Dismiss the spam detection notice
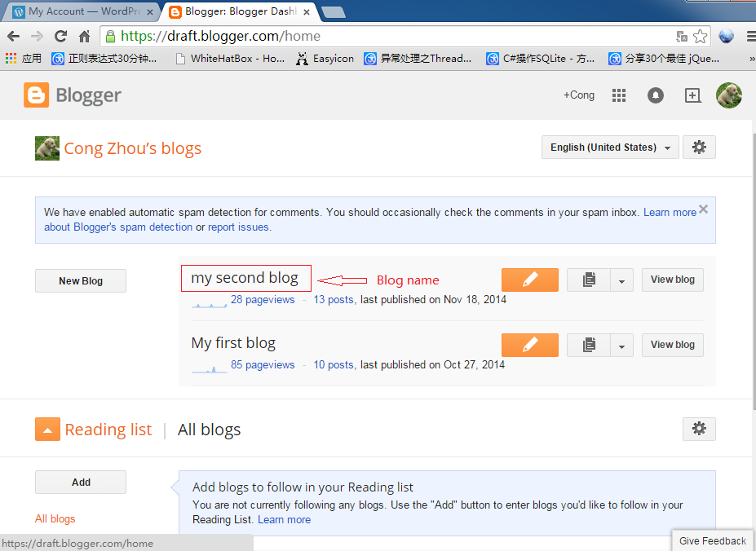756x551 pixels. (704, 209)
